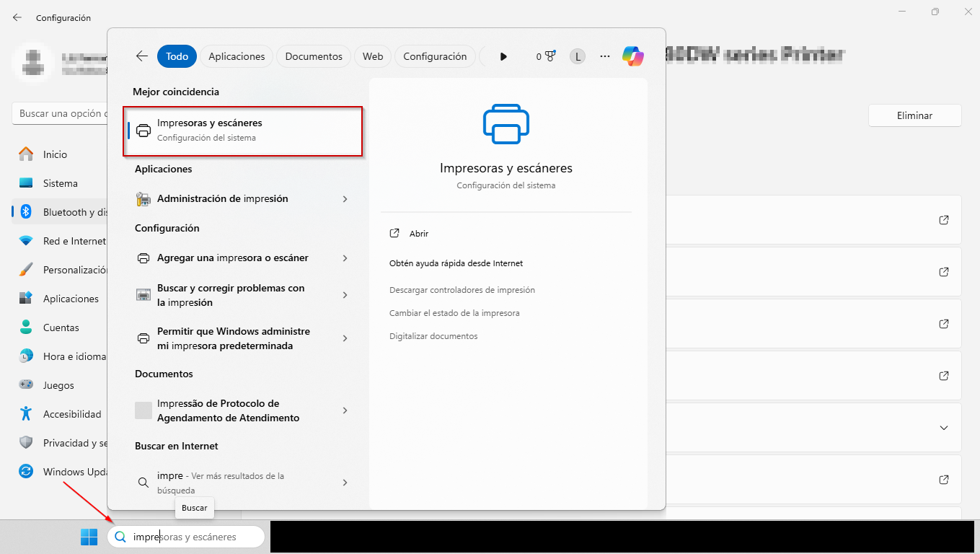Click the Buscar una opción settings search box
Screen dimensions: 980x554
pos(60,113)
